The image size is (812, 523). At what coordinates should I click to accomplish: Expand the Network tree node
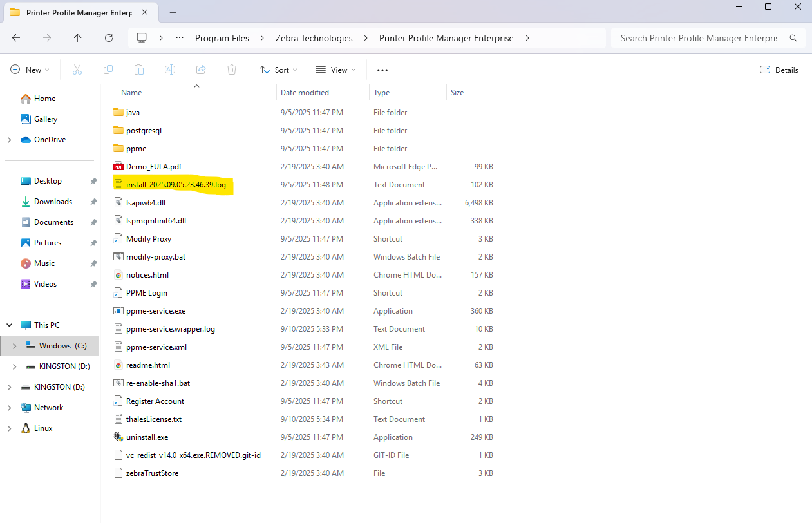coord(9,408)
